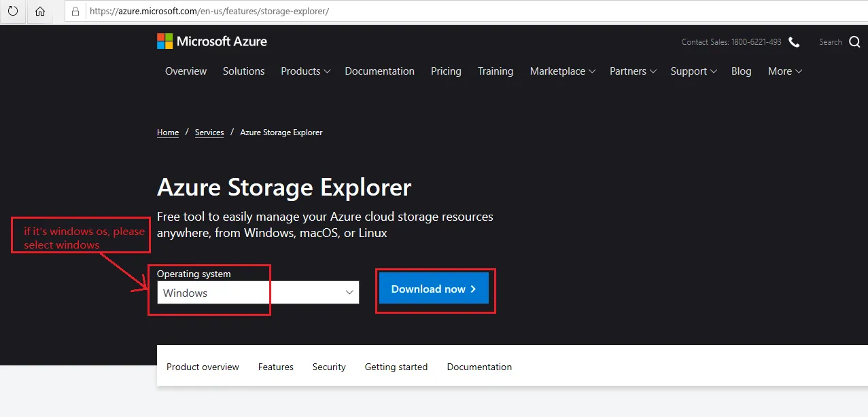Expand the More menu
The image size is (868, 417).
[785, 71]
